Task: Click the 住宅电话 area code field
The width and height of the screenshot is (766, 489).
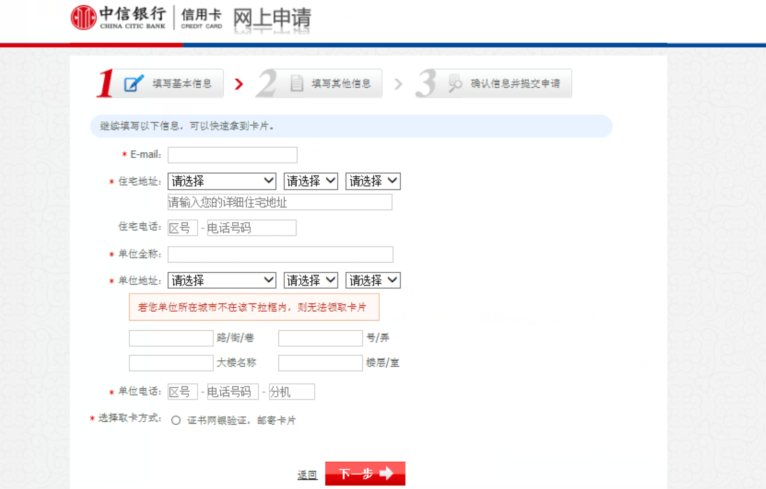Action: point(183,228)
